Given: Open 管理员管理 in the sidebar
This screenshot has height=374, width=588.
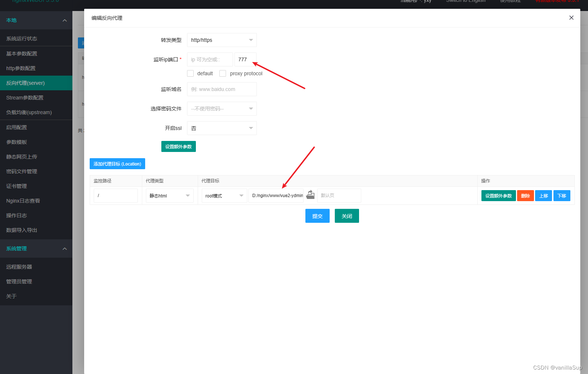Looking at the screenshot, I should click(x=36, y=282).
